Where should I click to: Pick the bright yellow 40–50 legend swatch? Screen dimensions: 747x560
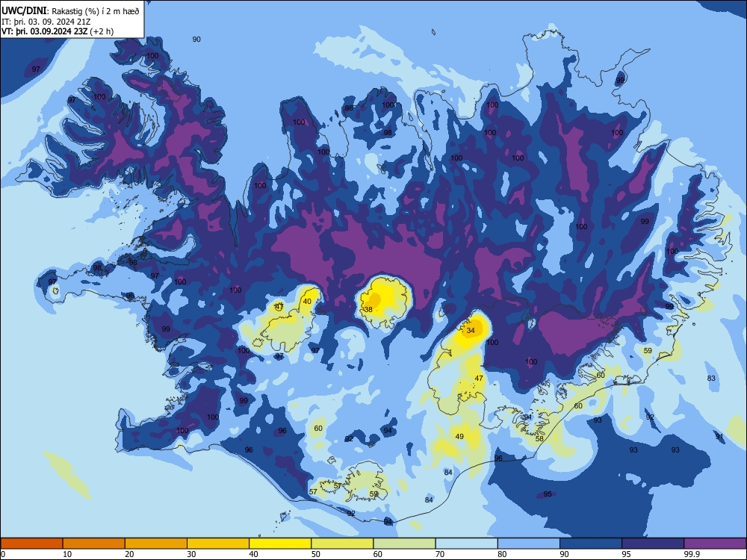(x=280, y=544)
